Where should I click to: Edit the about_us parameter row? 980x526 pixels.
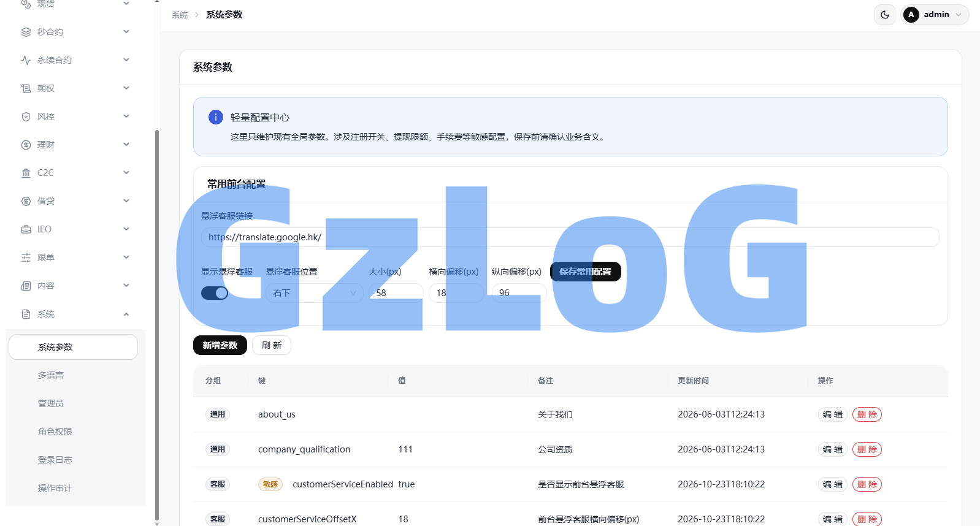(x=833, y=414)
